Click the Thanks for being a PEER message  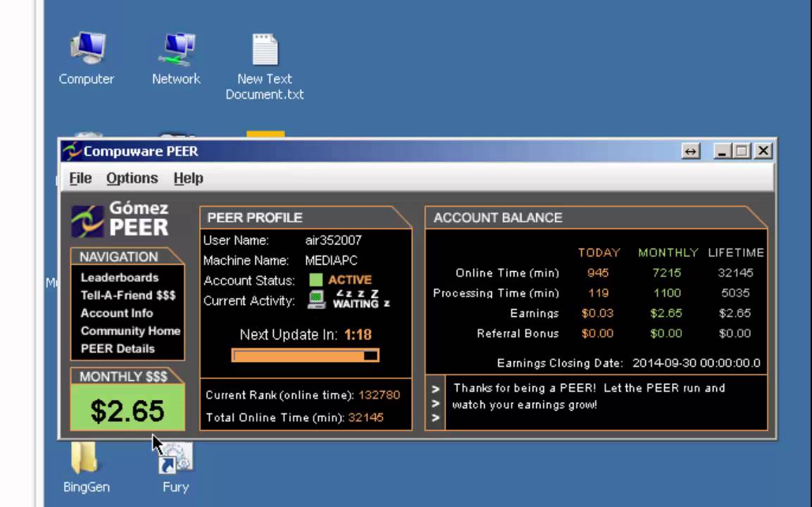pyautogui.click(x=589, y=396)
